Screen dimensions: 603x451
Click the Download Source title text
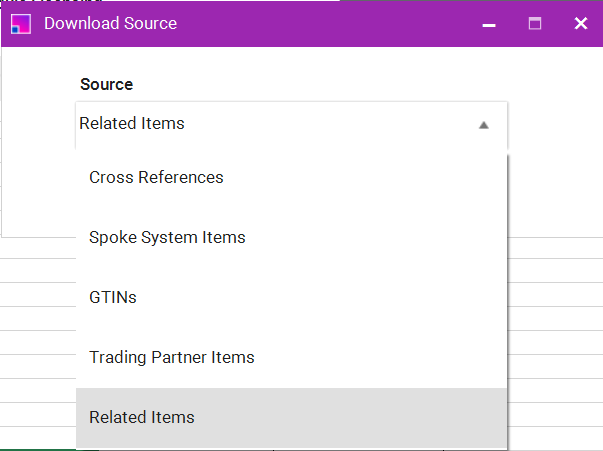pyautogui.click(x=110, y=24)
